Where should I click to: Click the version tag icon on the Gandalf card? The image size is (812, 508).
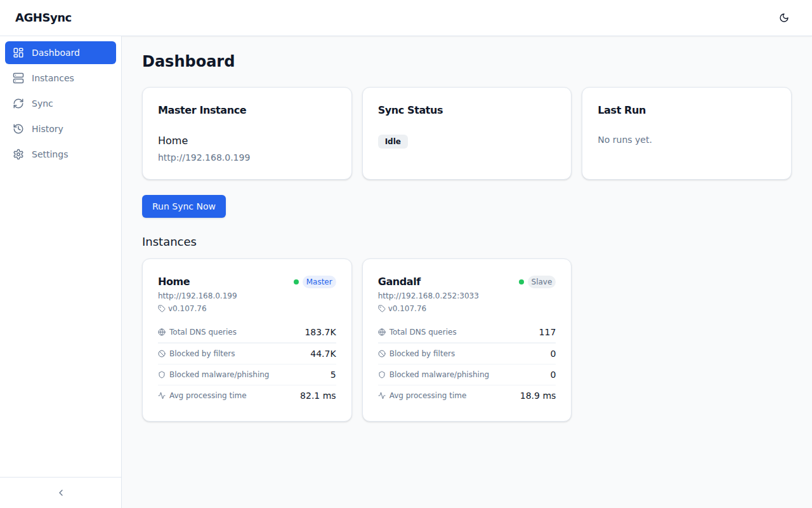(382, 309)
